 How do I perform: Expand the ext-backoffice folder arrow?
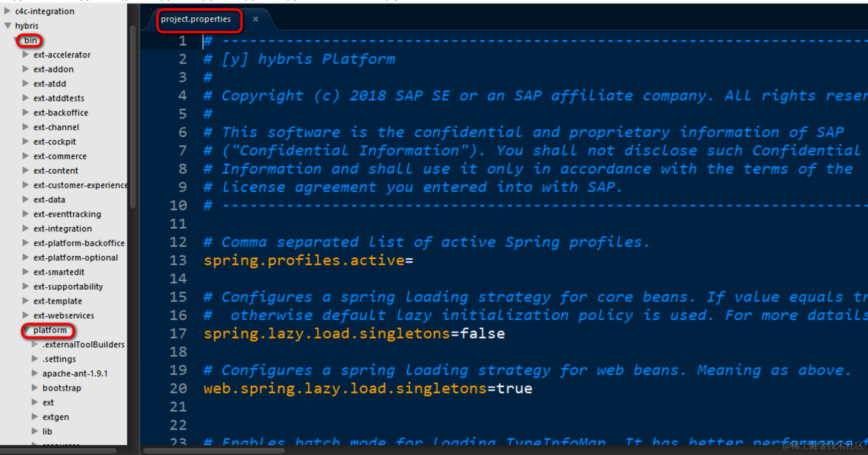pos(25,112)
